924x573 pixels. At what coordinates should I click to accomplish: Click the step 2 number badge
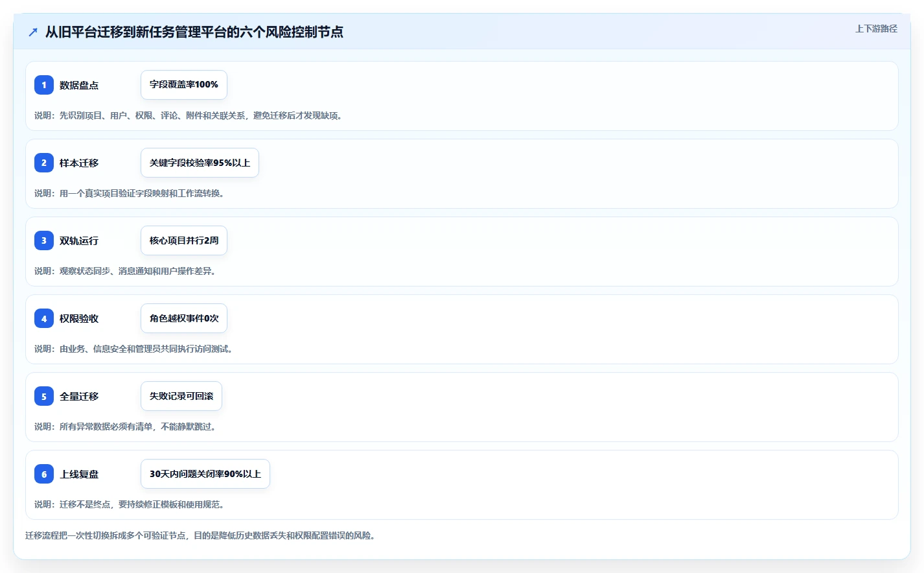(x=44, y=163)
